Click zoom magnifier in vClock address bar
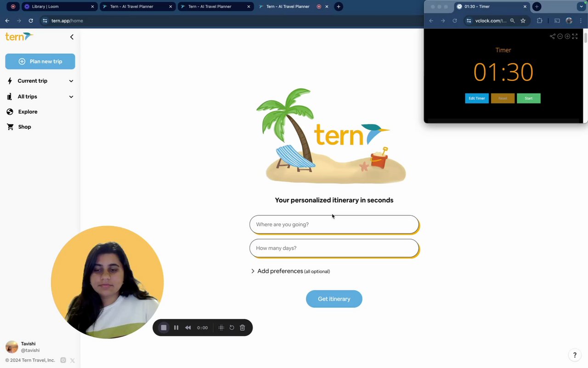The width and height of the screenshot is (588, 368). point(512,21)
